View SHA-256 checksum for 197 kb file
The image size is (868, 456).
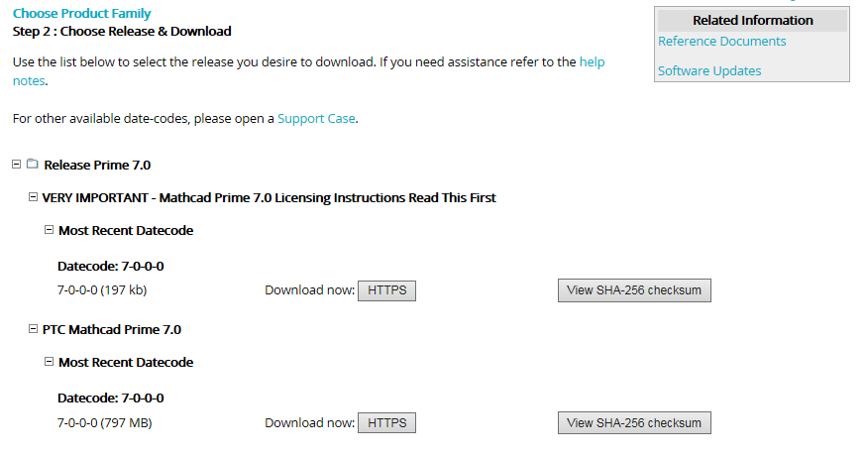click(x=634, y=290)
